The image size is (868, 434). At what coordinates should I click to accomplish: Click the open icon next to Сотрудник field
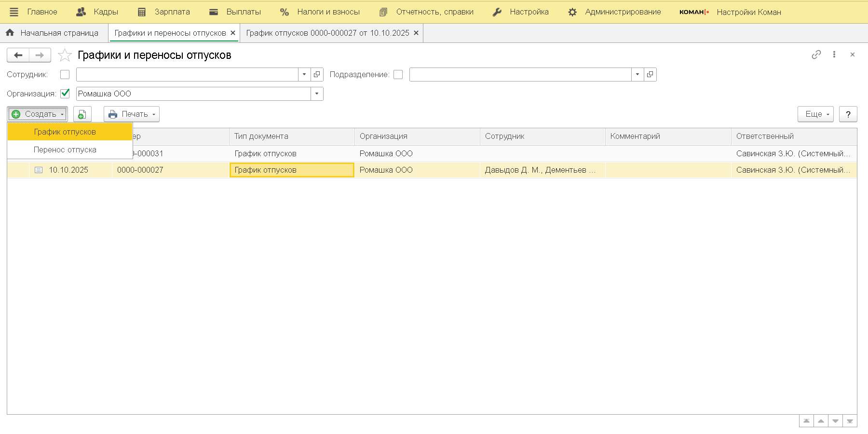pos(317,74)
